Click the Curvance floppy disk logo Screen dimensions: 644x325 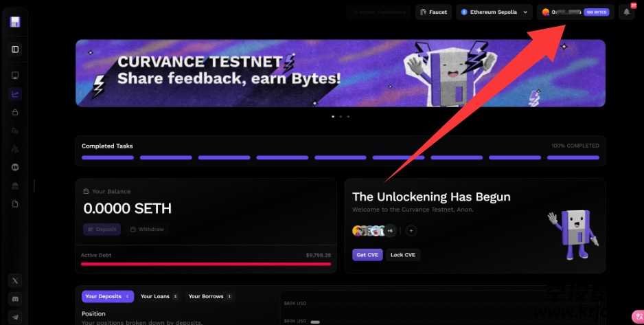[15, 22]
